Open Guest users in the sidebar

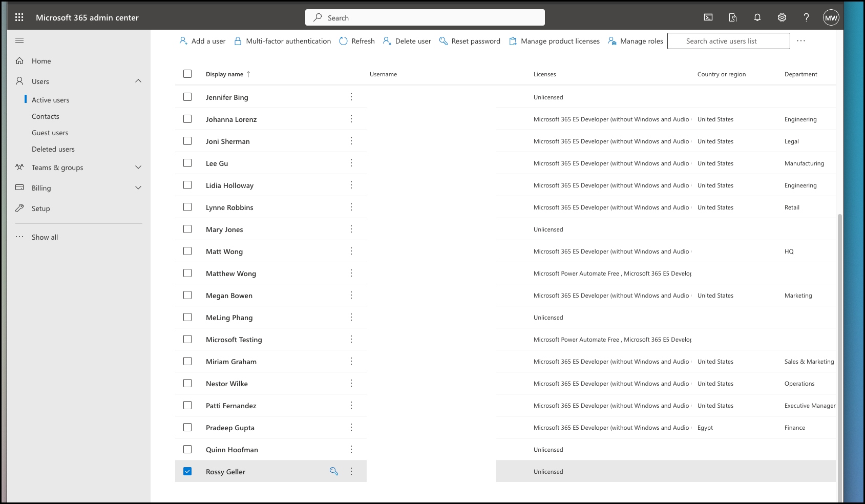click(x=50, y=133)
